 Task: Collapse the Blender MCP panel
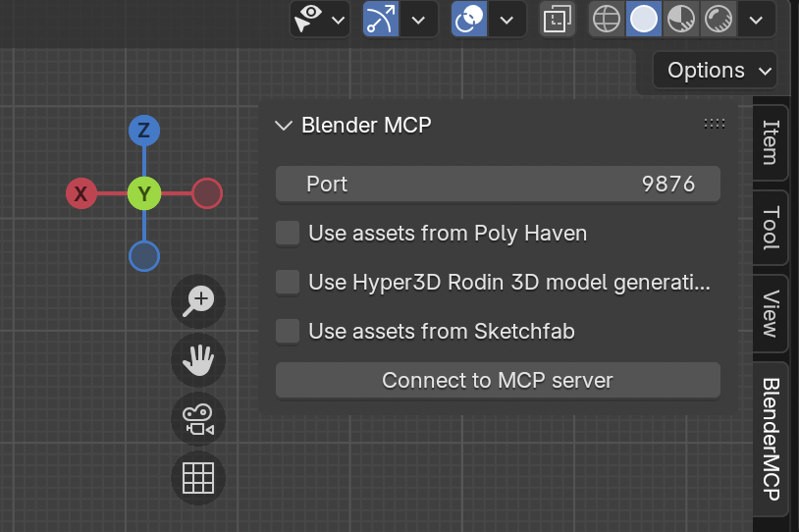[284, 125]
